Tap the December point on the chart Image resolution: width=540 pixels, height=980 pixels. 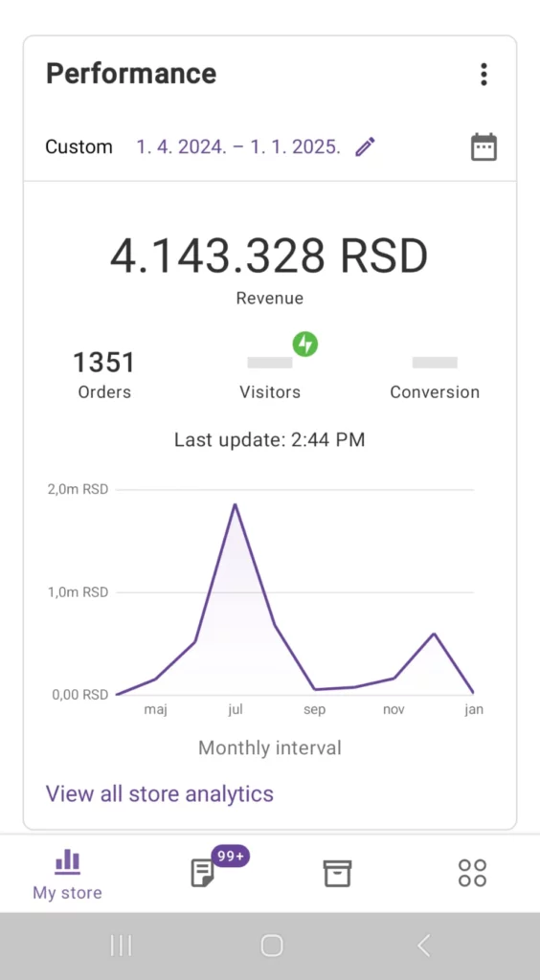(x=434, y=634)
